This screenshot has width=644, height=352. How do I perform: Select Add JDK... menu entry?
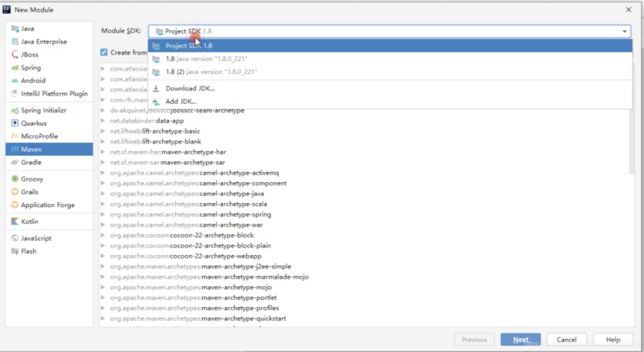pyautogui.click(x=390, y=101)
